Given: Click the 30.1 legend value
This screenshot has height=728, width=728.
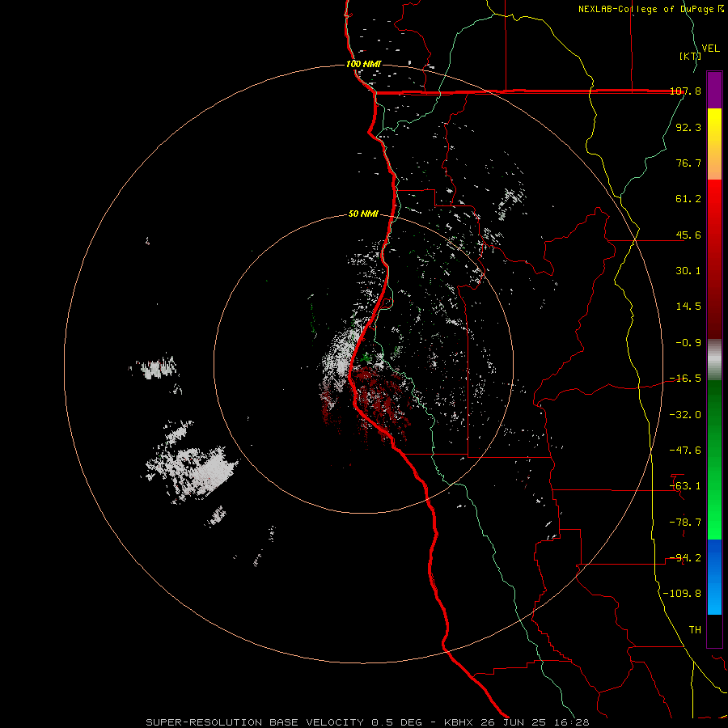Looking at the screenshot, I should click(688, 271).
